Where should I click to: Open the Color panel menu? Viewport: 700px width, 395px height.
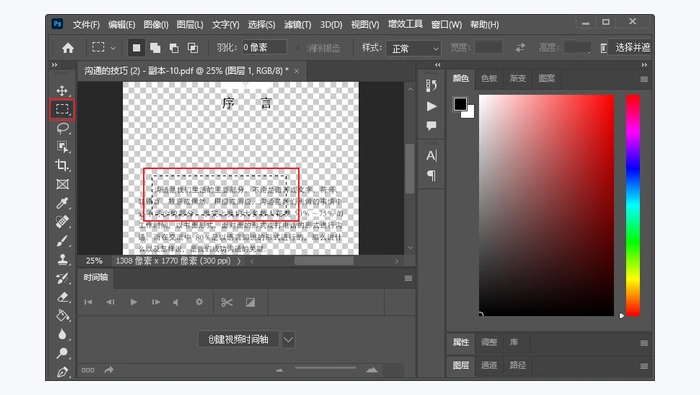point(644,79)
